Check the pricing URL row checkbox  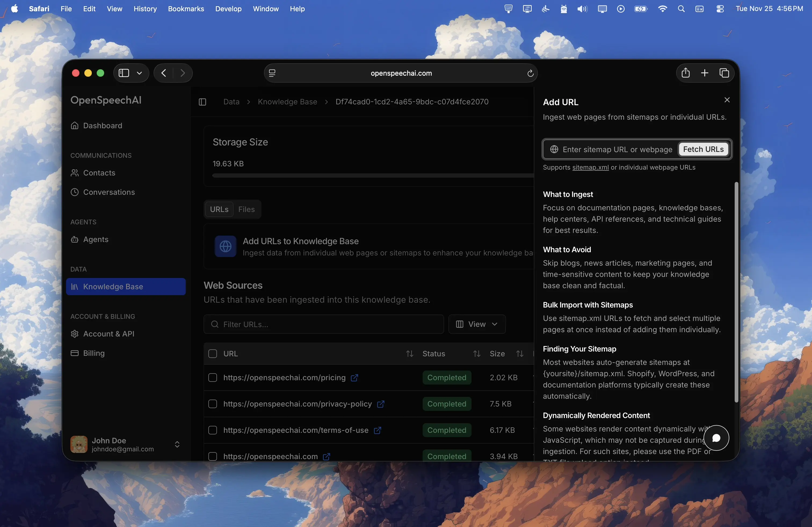point(213,378)
